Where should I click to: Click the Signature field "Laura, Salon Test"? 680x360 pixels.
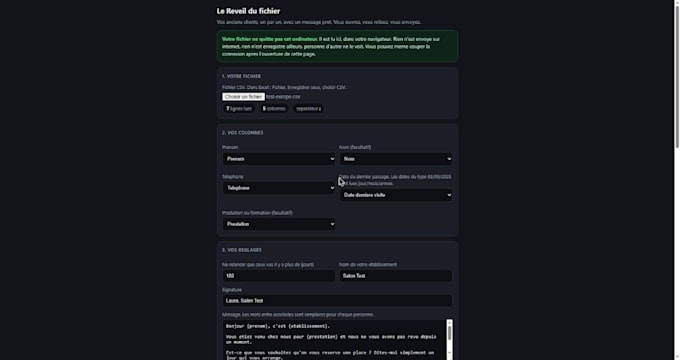click(337, 301)
